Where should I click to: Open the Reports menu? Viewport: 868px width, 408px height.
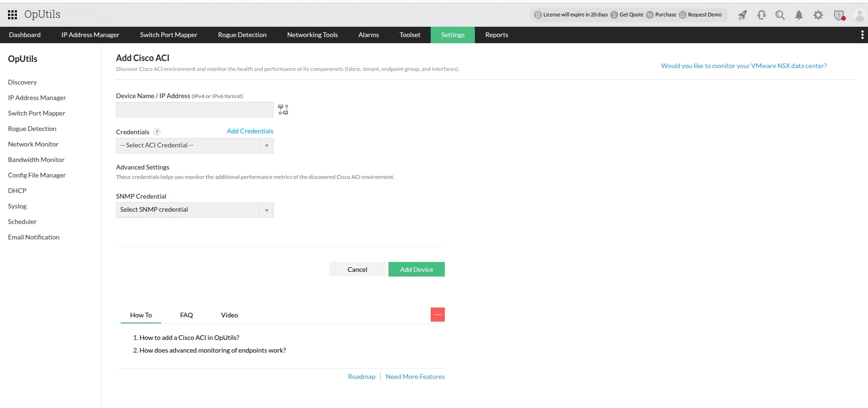click(496, 35)
